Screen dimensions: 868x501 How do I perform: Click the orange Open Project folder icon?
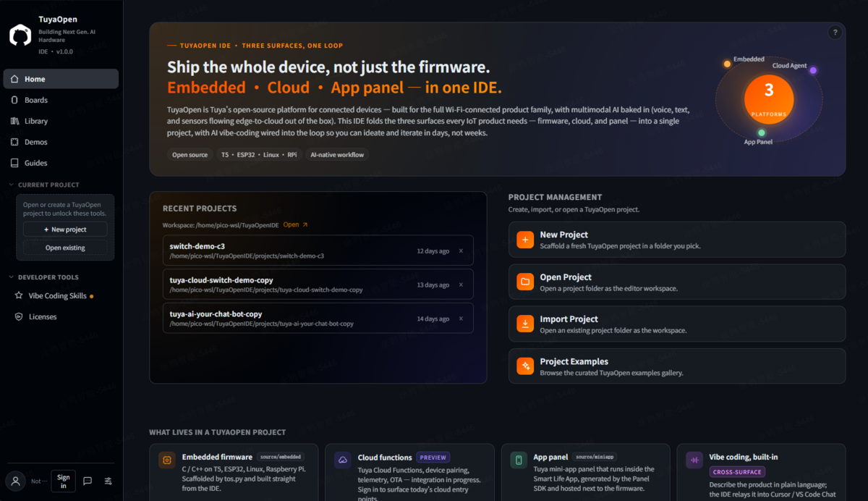(525, 282)
